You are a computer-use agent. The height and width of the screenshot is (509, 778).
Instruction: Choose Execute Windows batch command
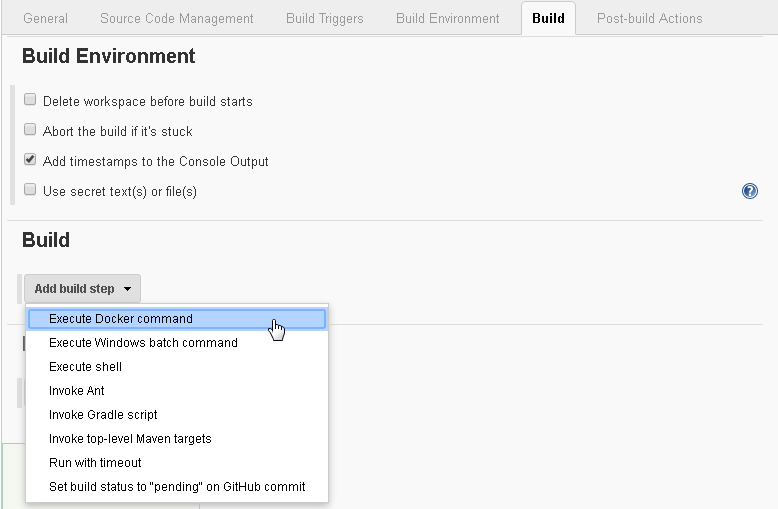(x=177, y=343)
